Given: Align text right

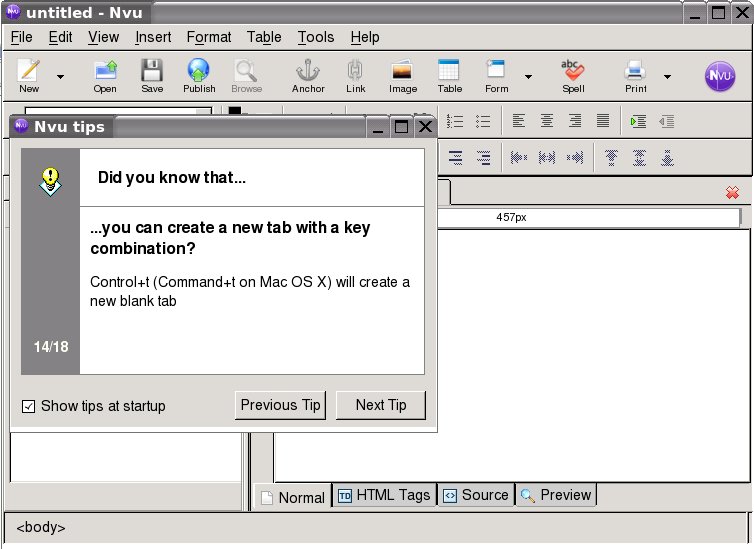Looking at the screenshot, I should [x=575, y=121].
